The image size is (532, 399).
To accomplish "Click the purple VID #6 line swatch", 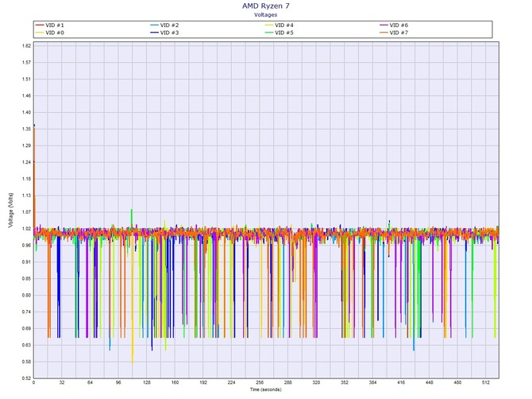I will coord(384,25).
